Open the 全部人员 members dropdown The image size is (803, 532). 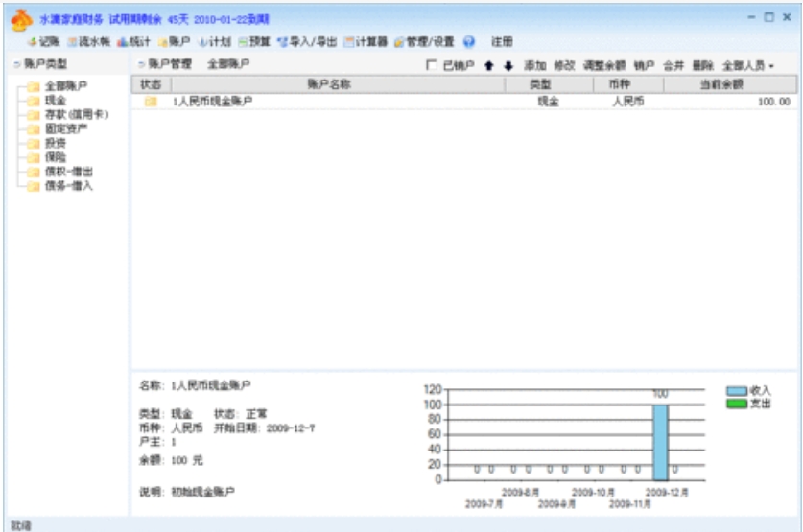pyautogui.click(x=747, y=65)
